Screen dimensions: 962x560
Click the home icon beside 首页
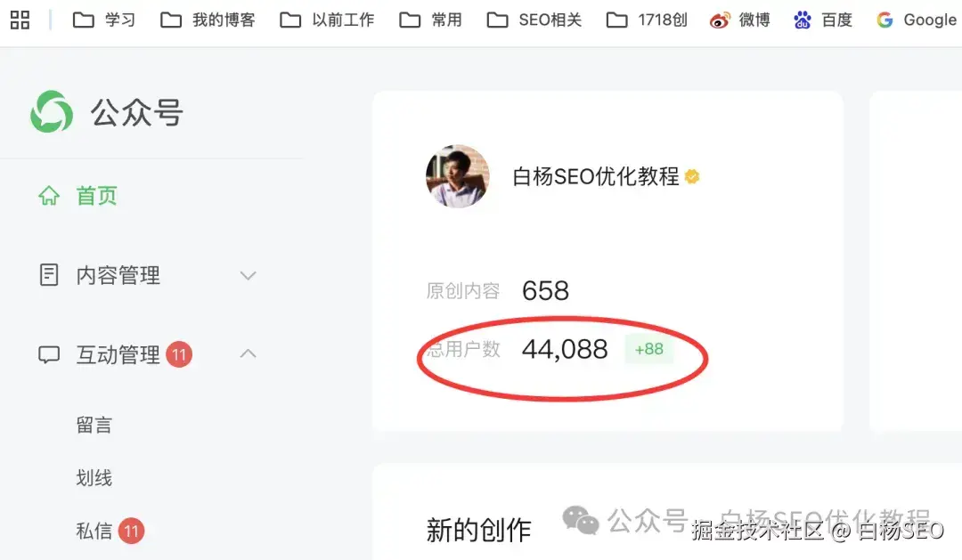pyautogui.click(x=49, y=196)
